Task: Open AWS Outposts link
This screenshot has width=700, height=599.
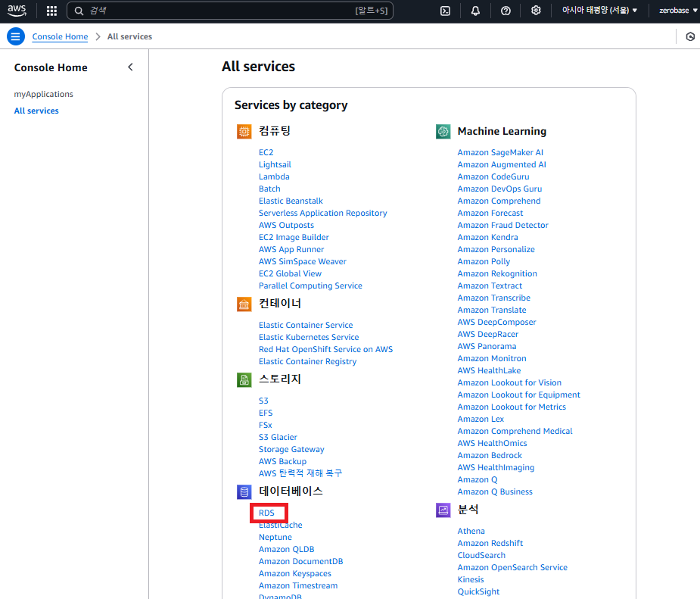Action: [x=286, y=225]
